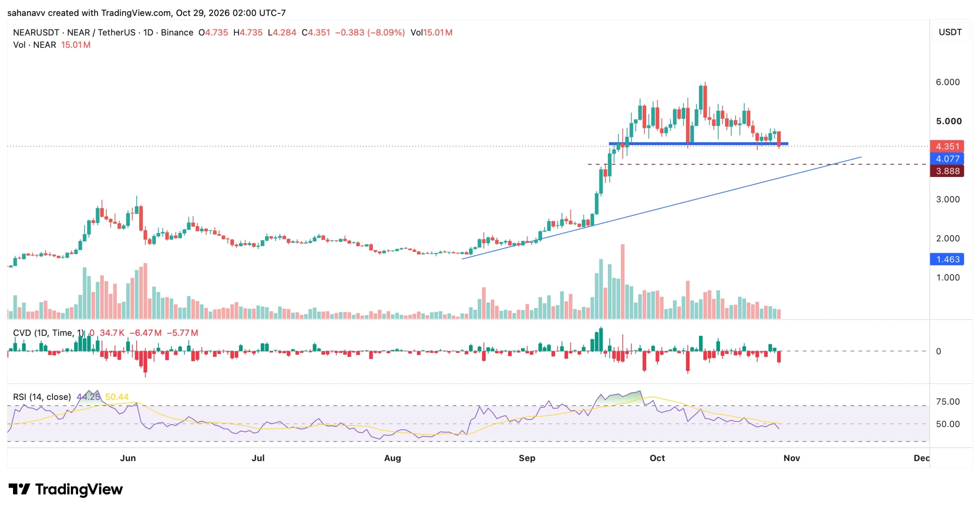This screenshot has height=511, width=980.
Task: Click the Jul time axis label
Action: click(x=258, y=458)
